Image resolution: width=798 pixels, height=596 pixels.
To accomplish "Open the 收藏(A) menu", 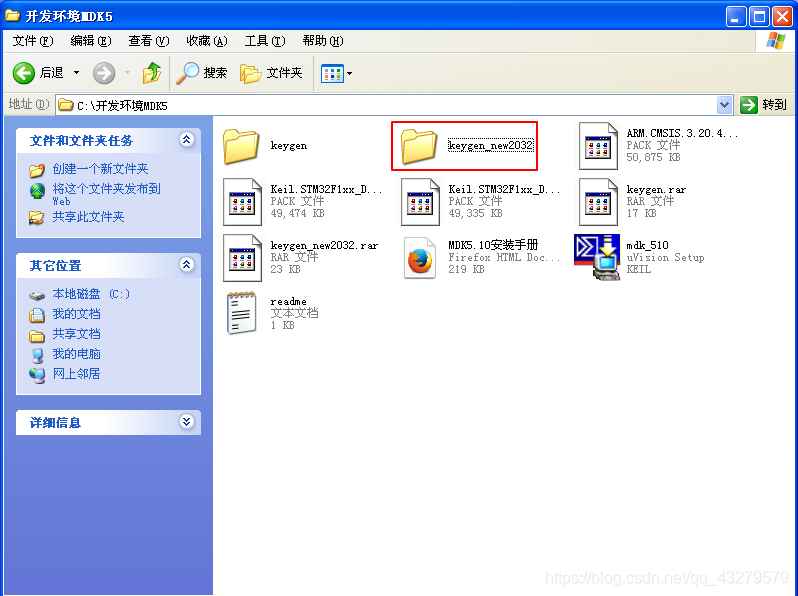I will [x=207, y=41].
